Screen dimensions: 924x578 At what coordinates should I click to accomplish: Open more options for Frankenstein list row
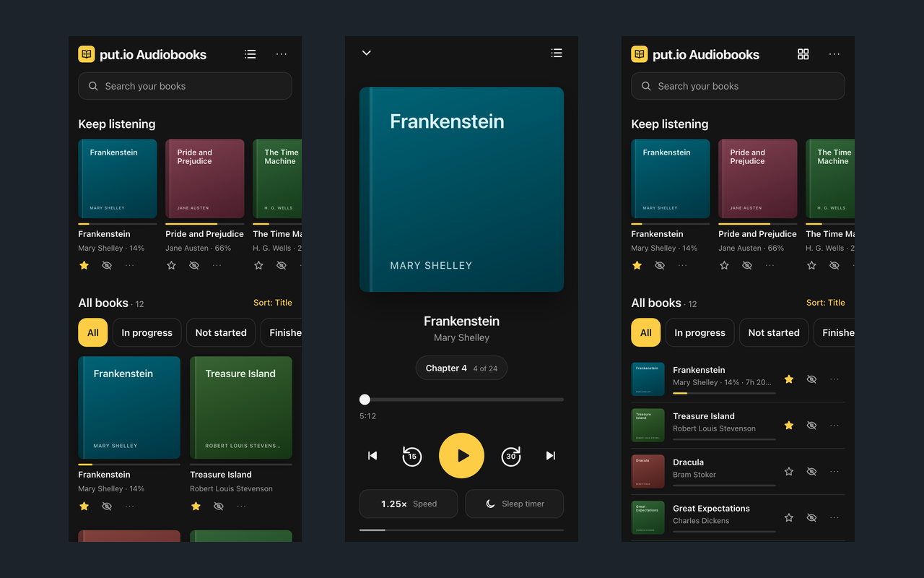point(834,379)
